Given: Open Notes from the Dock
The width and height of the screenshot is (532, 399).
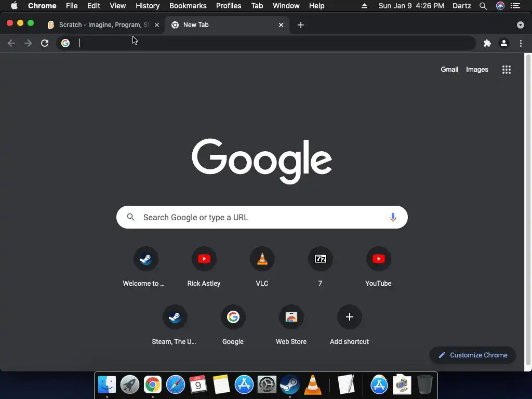Looking at the screenshot, I should [221, 385].
